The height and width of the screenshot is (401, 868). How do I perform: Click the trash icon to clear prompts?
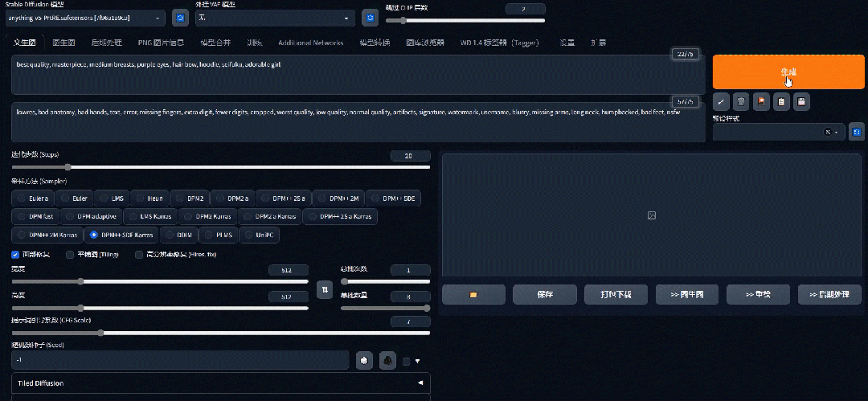click(x=741, y=101)
